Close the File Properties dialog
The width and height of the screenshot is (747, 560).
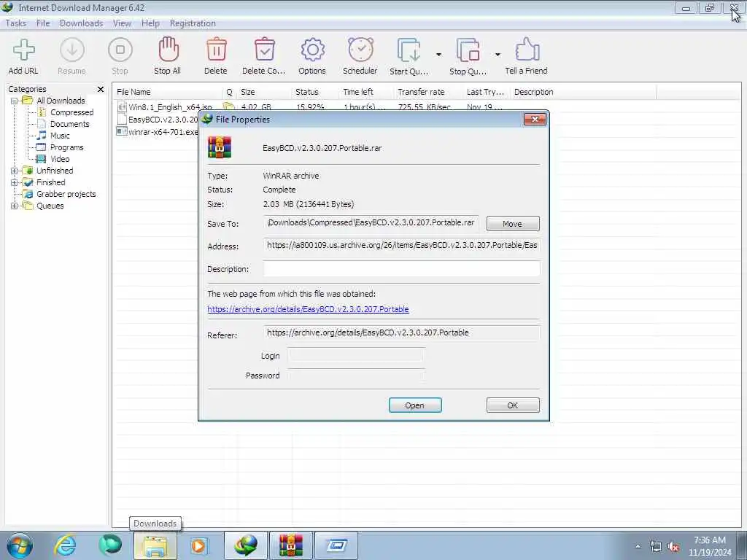[535, 119]
